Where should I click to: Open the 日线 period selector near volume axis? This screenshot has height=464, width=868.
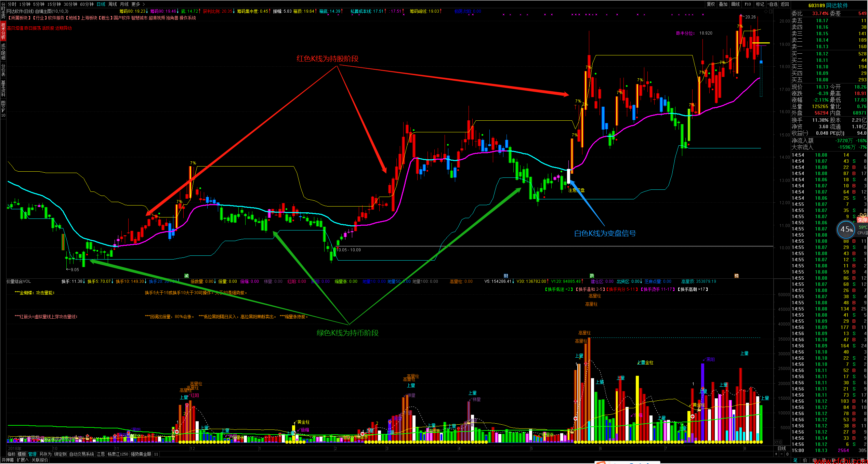tap(782, 448)
